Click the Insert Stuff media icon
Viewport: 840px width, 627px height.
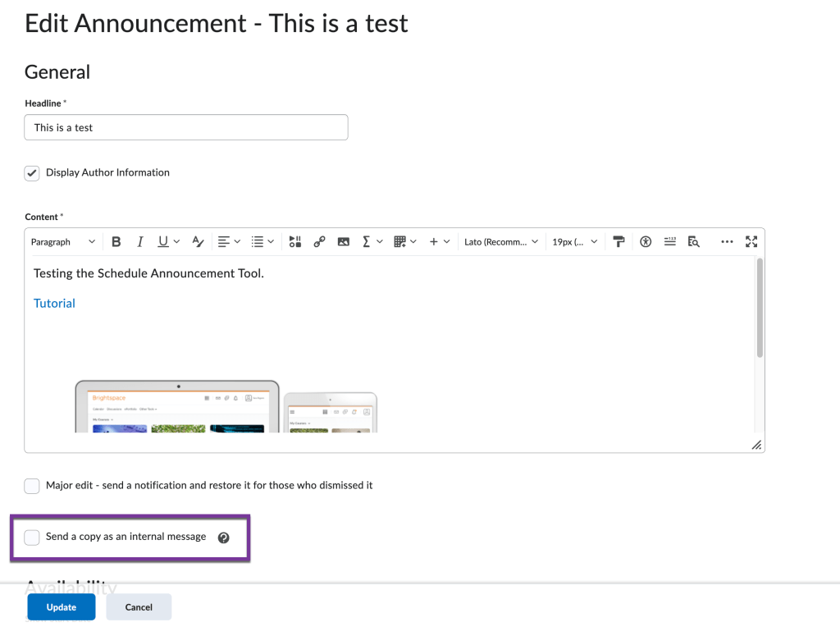coord(295,242)
